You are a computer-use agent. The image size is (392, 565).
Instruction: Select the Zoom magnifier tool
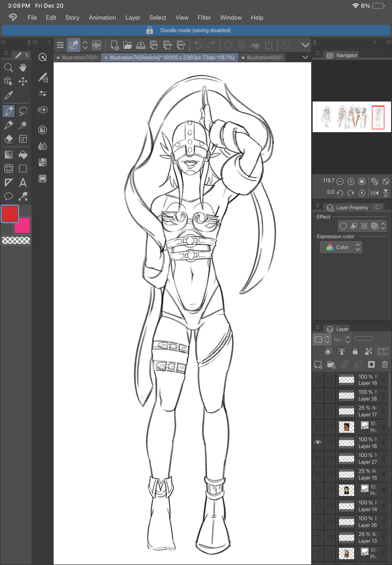tap(8, 68)
